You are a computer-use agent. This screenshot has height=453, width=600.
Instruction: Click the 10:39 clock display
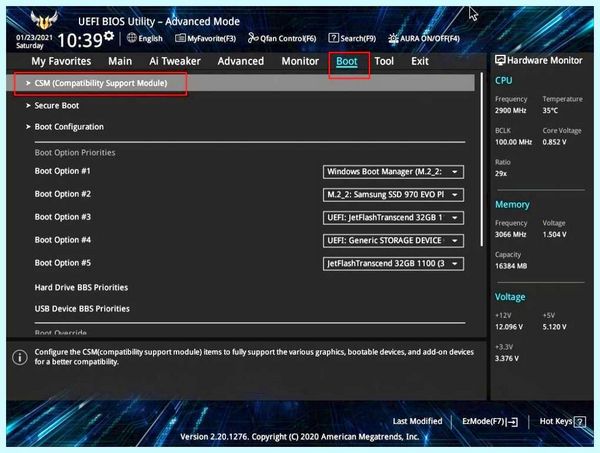80,40
